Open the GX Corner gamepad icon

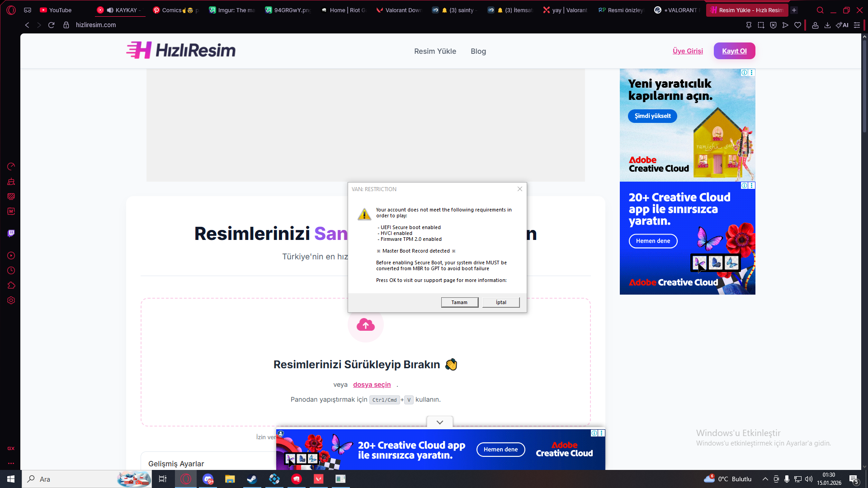(x=28, y=10)
